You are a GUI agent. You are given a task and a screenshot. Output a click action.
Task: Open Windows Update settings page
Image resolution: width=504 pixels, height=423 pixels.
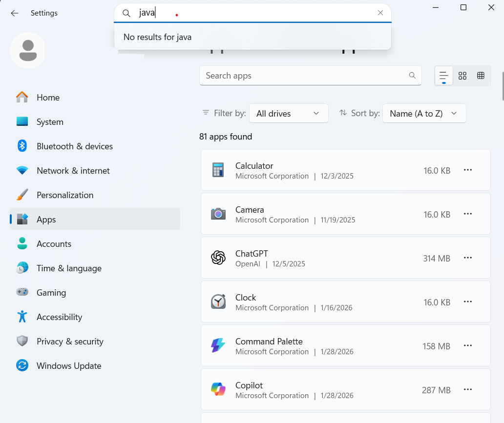pos(69,366)
